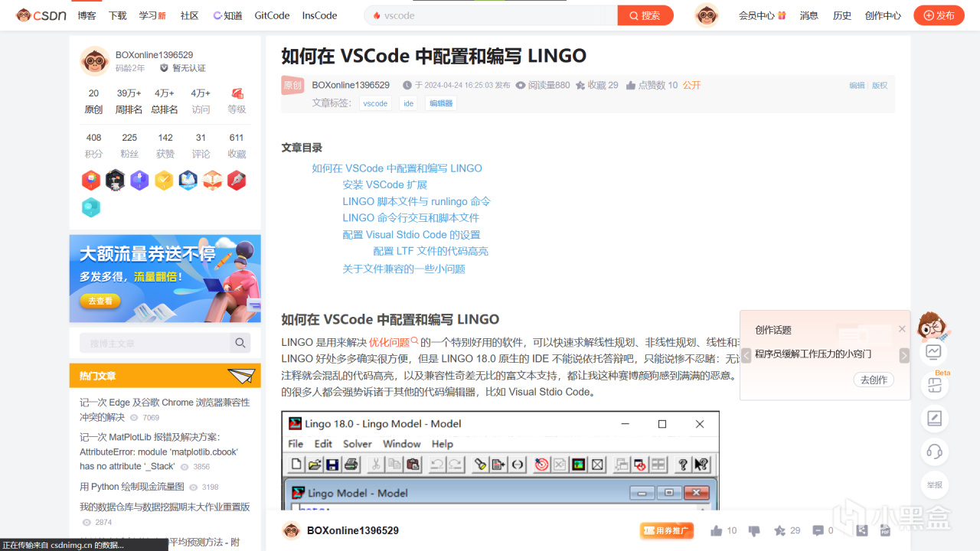This screenshot has width=980, height=551.
Task: Click the 优化问题 keyword link in article text
Action: [x=394, y=342]
